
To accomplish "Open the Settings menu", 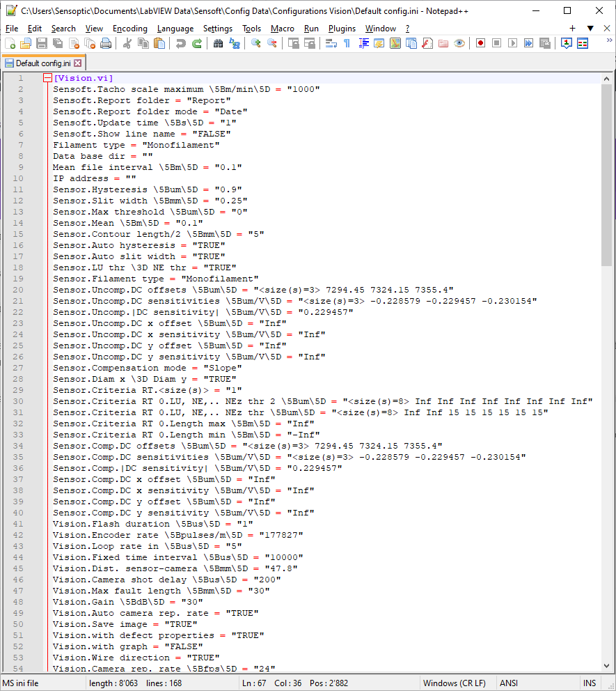I will 218,29.
